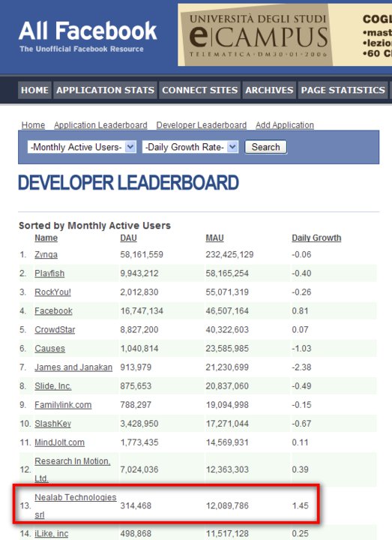This screenshot has height=540, width=392.
Task: Open the iLike, inc developer link
Action: (x=51, y=534)
